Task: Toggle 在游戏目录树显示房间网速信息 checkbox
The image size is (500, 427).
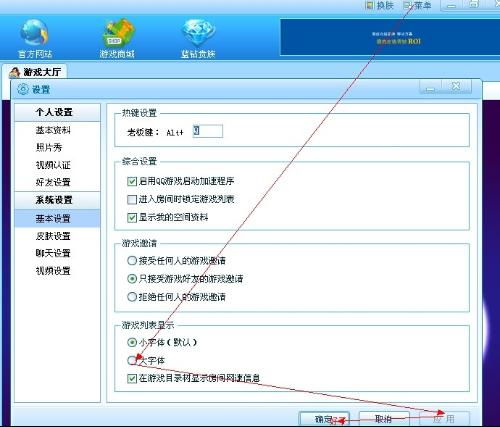Action: (132, 378)
